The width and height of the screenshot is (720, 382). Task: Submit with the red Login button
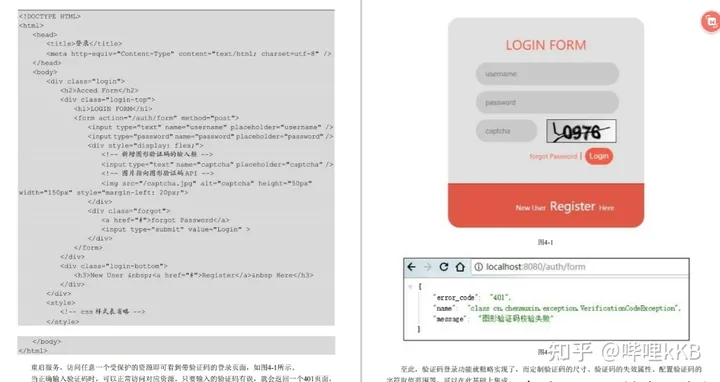[599, 156]
